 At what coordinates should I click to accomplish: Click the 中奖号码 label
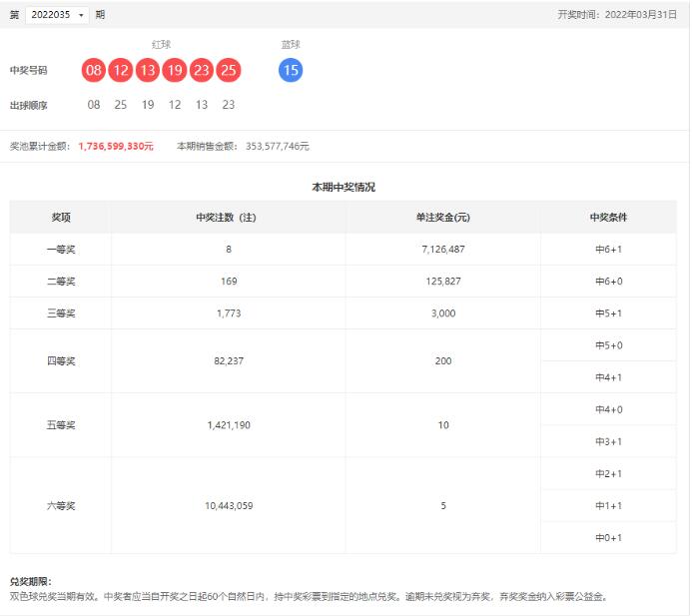(28, 71)
